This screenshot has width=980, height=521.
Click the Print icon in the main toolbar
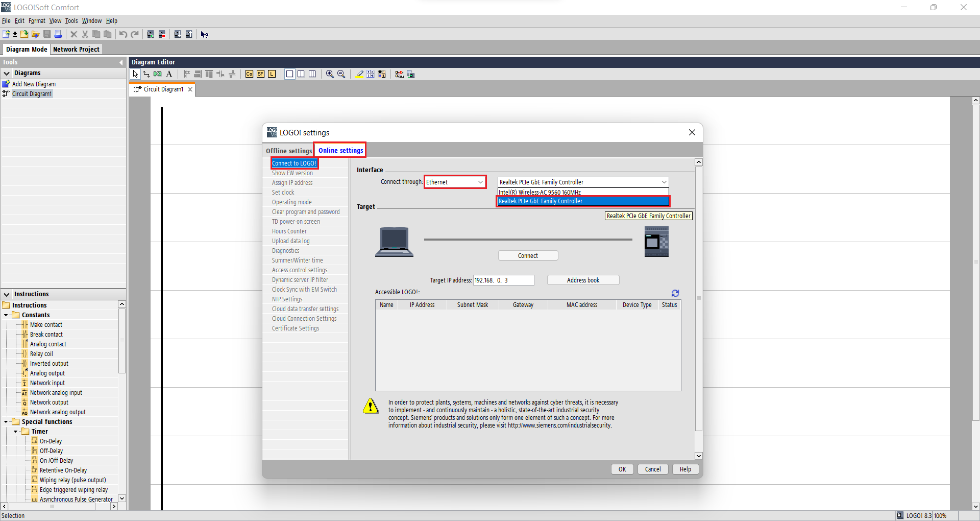tap(58, 34)
